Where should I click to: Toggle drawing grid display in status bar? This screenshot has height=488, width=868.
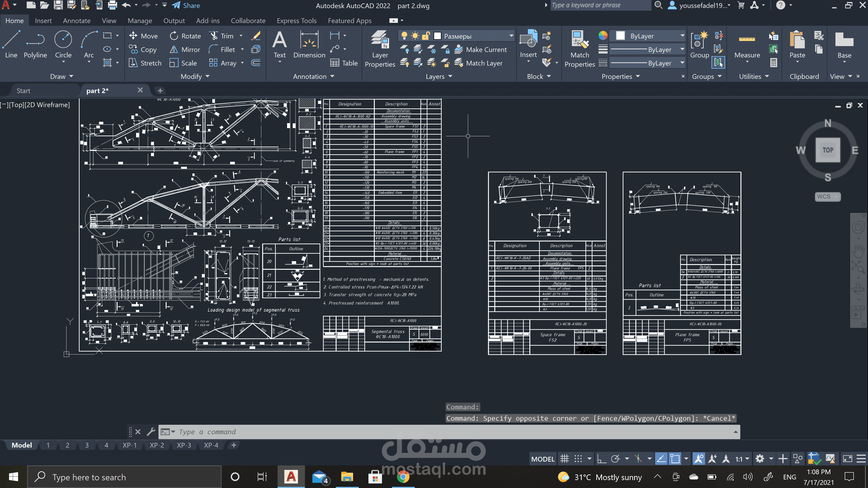click(x=564, y=459)
